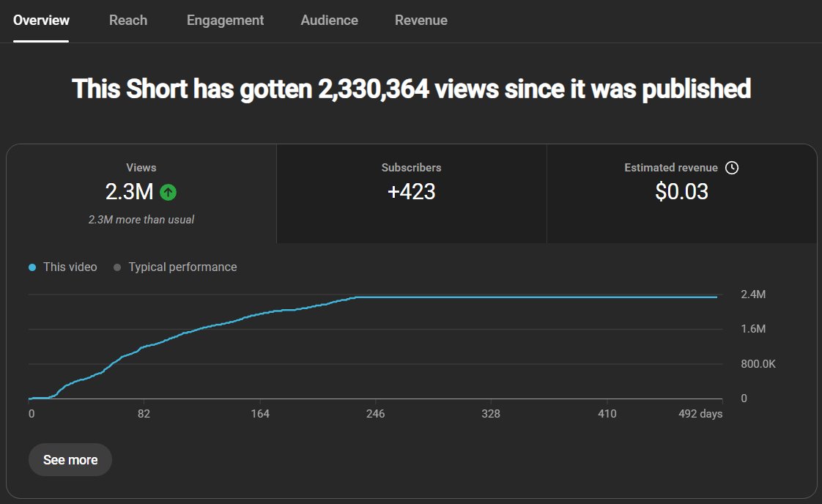Click the blue This video legend dot
Image resolution: width=822 pixels, height=504 pixels.
32,267
